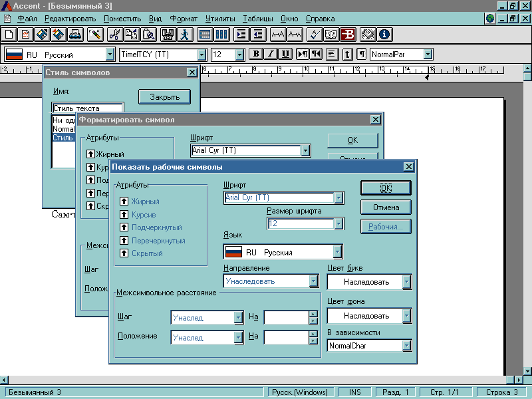The height and width of the screenshot is (399, 532).
Task: Open the Цвет букв color dropdown
Action: pos(406,282)
